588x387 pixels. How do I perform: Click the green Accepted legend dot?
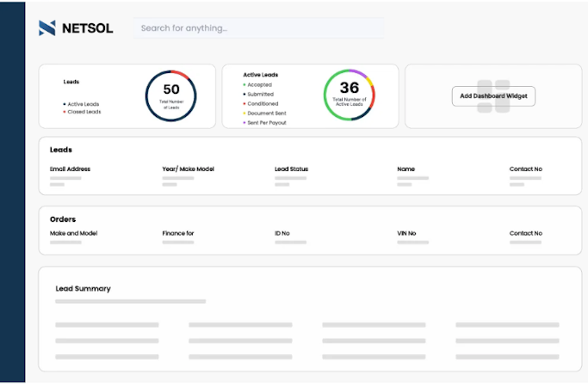244,85
